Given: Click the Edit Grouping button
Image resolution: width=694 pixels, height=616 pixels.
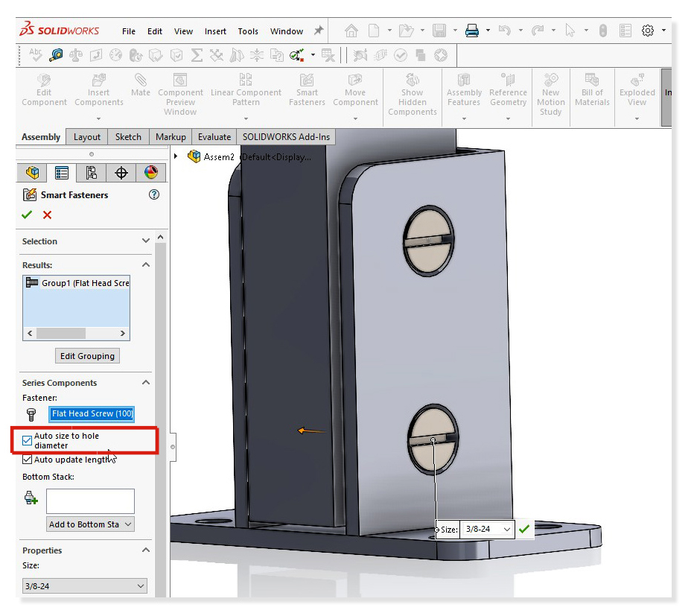Looking at the screenshot, I should [87, 355].
